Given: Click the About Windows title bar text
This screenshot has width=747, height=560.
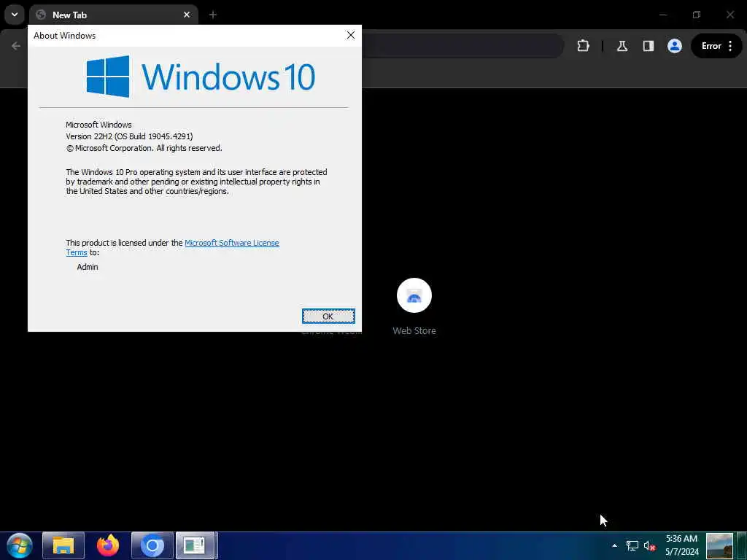Looking at the screenshot, I should (65, 36).
